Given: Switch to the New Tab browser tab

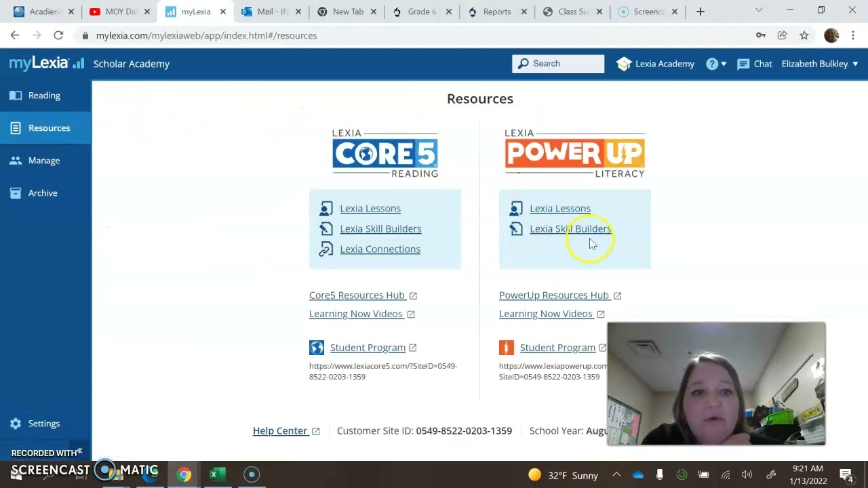Looking at the screenshot, I should tap(347, 12).
